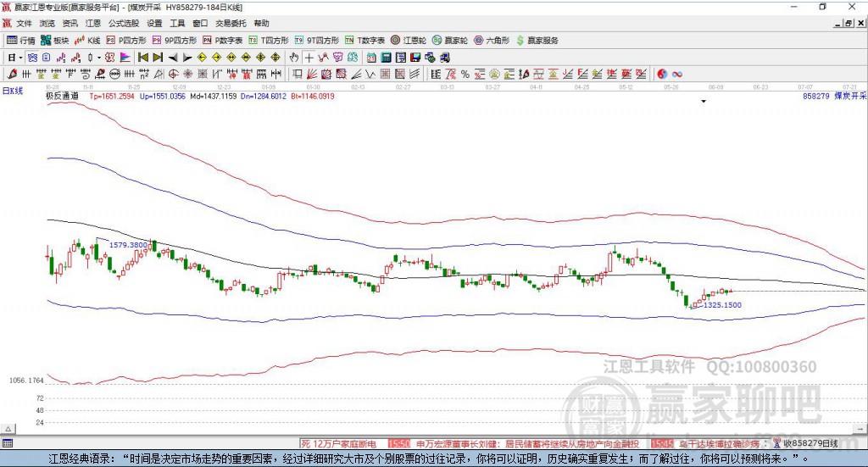The height and width of the screenshot is (467, 868).
Task: Open the 交易委托 menu
Action: point(231,23)
